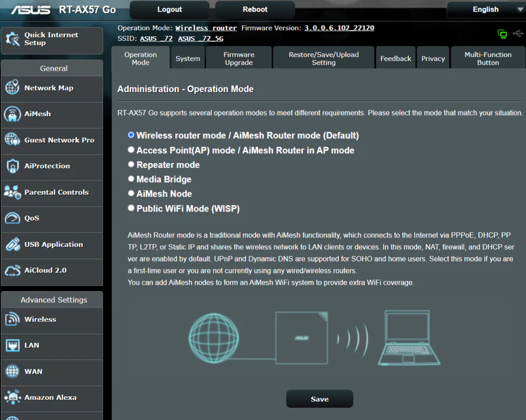
Task: Click the ASUS logo
Action: coord(31,10)
